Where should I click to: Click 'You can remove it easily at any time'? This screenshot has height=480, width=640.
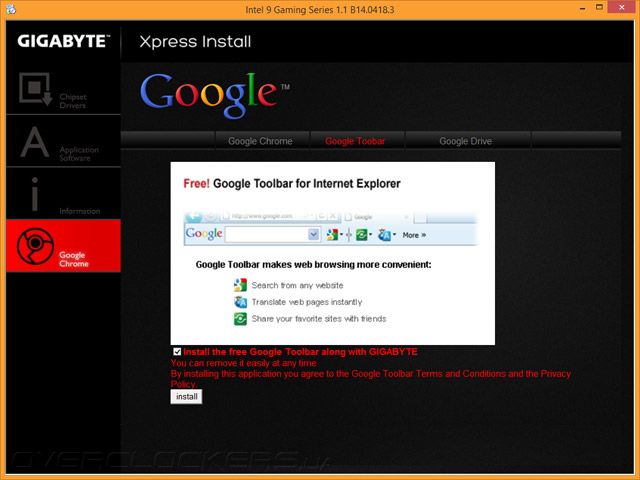tap(243, 363)
